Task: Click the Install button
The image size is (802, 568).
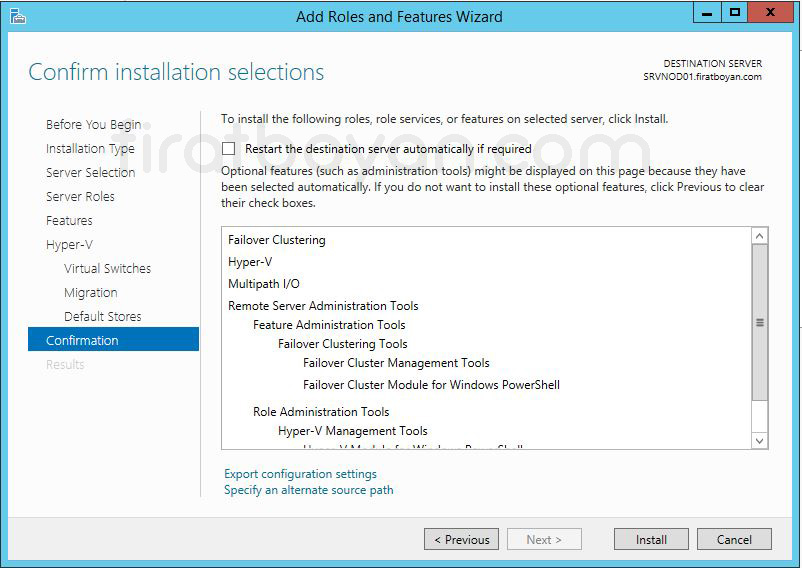Action: 651,539
